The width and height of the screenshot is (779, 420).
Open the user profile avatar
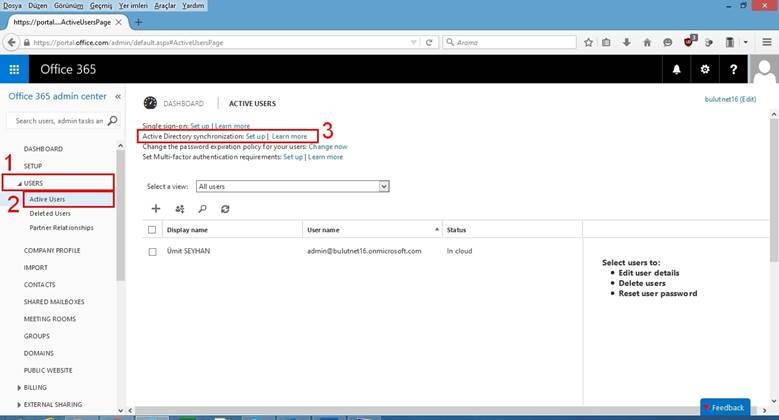tap(764, 69)
